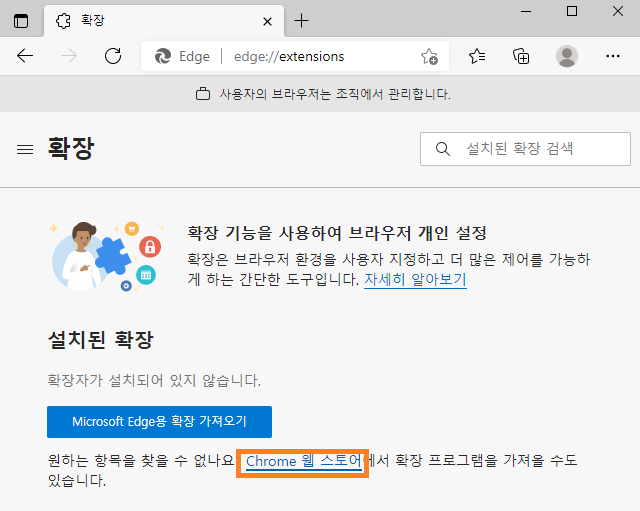Go back to previous page
Viewport: 640px width, 511px height.
25,56
